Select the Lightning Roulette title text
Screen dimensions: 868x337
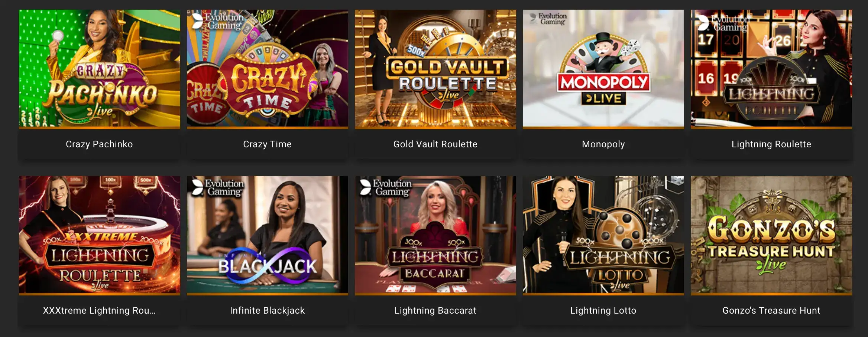771,144
